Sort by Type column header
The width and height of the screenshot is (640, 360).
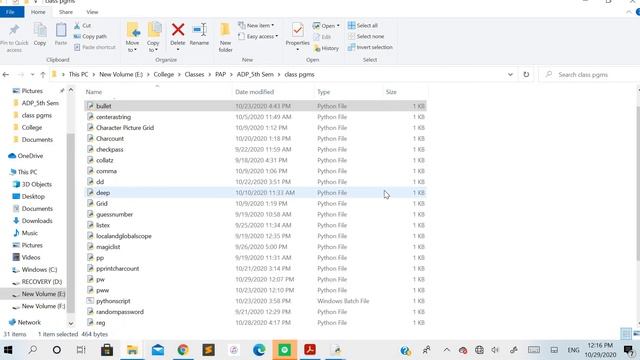(324, 92)
